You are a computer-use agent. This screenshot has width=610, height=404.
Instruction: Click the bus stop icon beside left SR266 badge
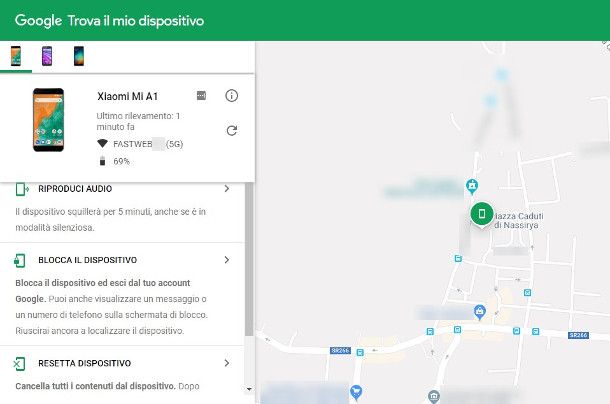point(360,353)
